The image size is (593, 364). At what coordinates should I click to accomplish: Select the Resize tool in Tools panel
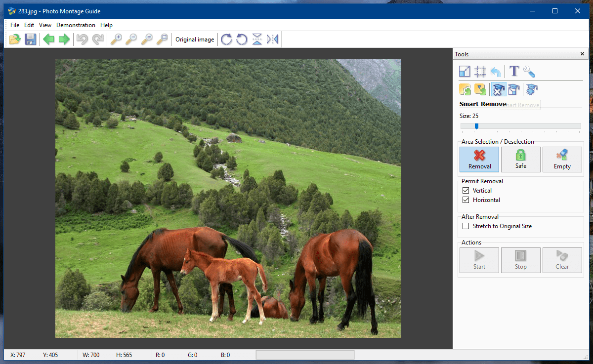[465, 72]
